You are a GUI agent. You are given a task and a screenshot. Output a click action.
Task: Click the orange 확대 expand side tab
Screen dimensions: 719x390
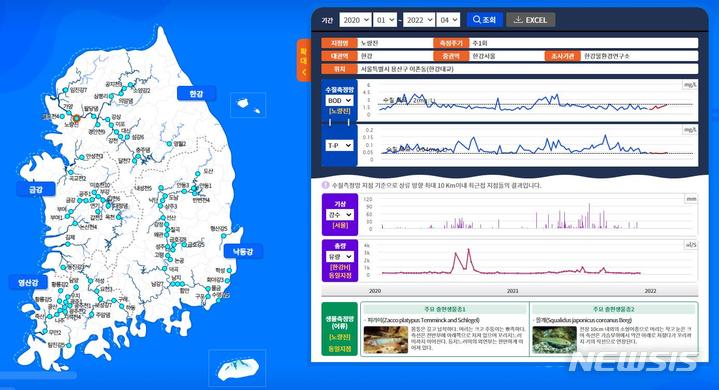point(304,60)
